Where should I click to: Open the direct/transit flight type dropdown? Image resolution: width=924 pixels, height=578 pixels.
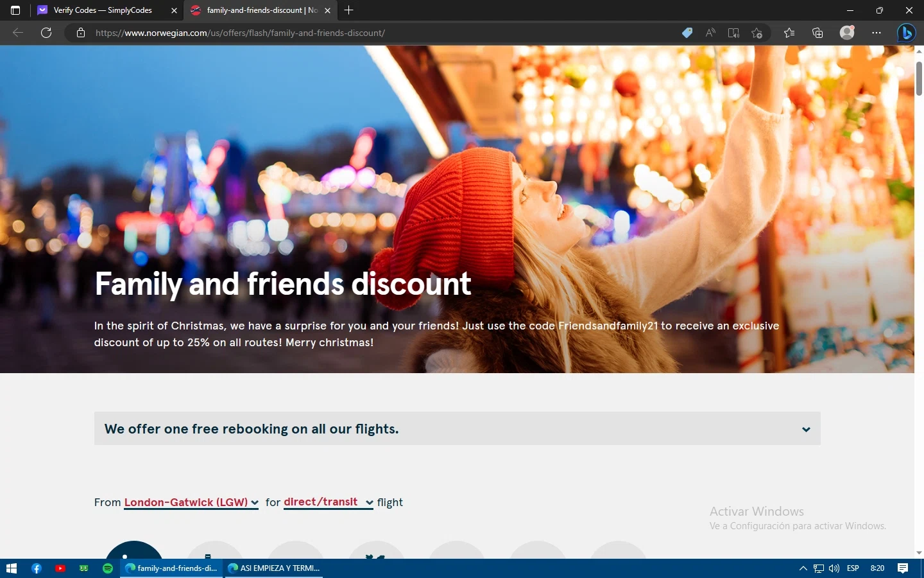point(329,502)
